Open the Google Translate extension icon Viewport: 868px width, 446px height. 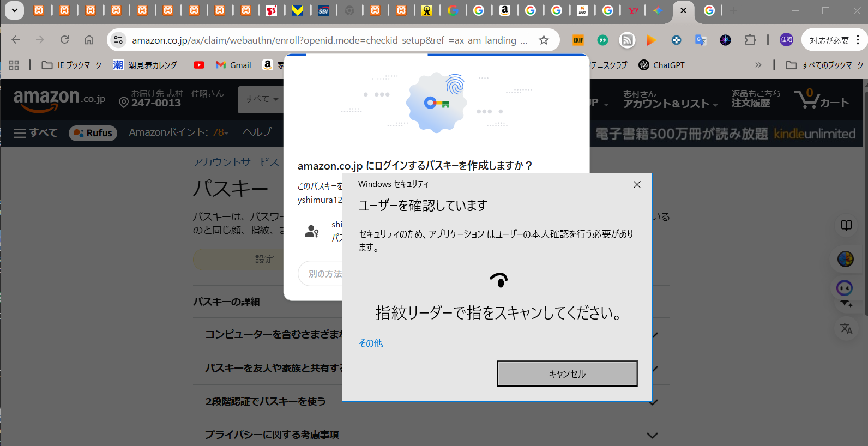pyautogui.click(x=701, y=40)
